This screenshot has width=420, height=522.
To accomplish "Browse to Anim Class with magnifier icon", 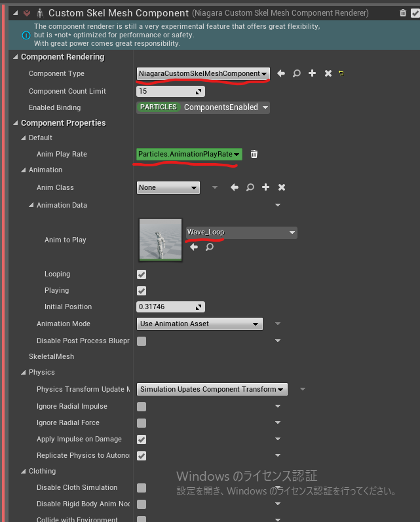I will click(x=250, y=187).
